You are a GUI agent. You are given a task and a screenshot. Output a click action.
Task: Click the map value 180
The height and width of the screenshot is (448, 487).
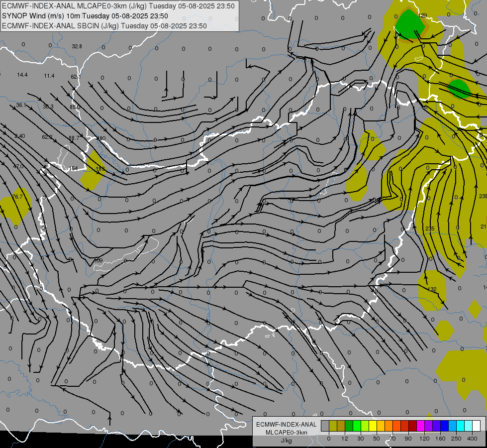101,138
